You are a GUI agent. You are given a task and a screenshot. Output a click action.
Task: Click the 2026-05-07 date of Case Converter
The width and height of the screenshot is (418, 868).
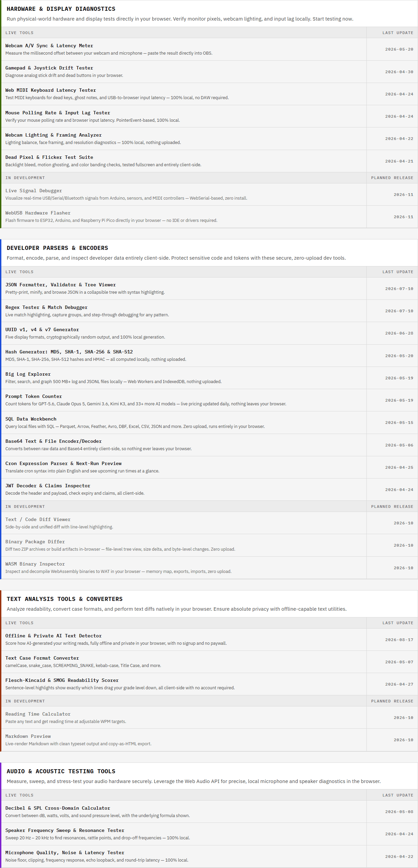tap(399, 662)
